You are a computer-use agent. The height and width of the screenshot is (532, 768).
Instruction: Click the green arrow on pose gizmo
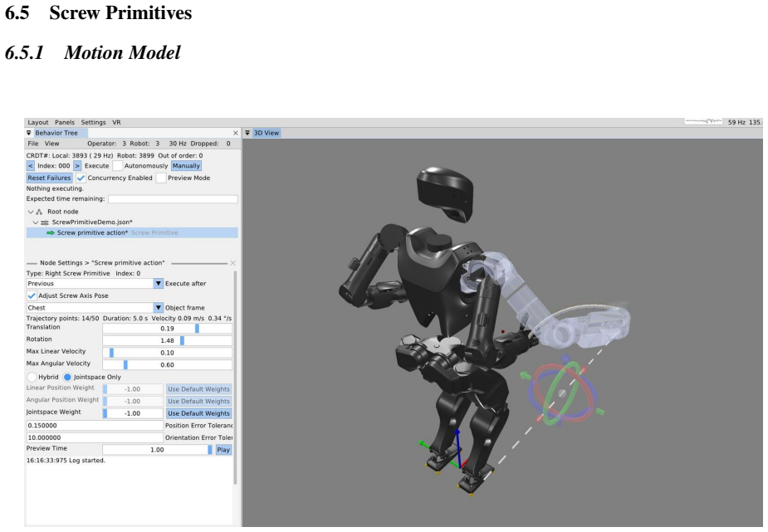click(x=525, y=376)
